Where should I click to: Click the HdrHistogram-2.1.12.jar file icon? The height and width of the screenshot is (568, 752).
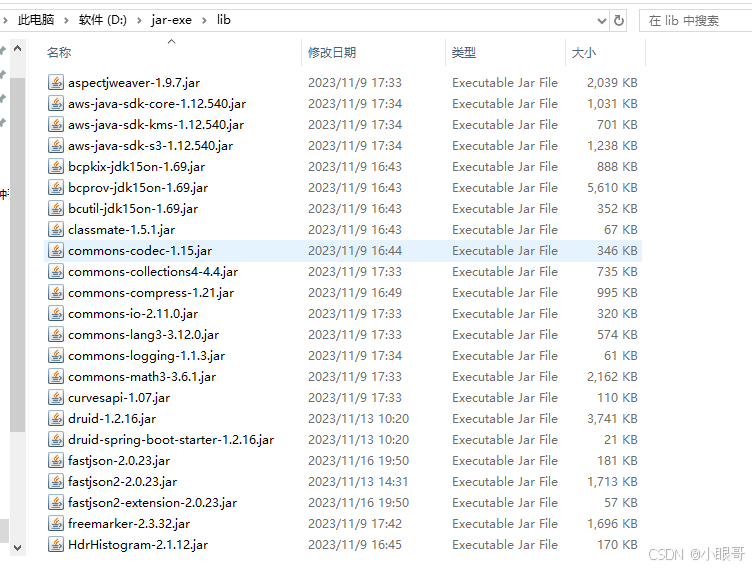tap(56, 544)
